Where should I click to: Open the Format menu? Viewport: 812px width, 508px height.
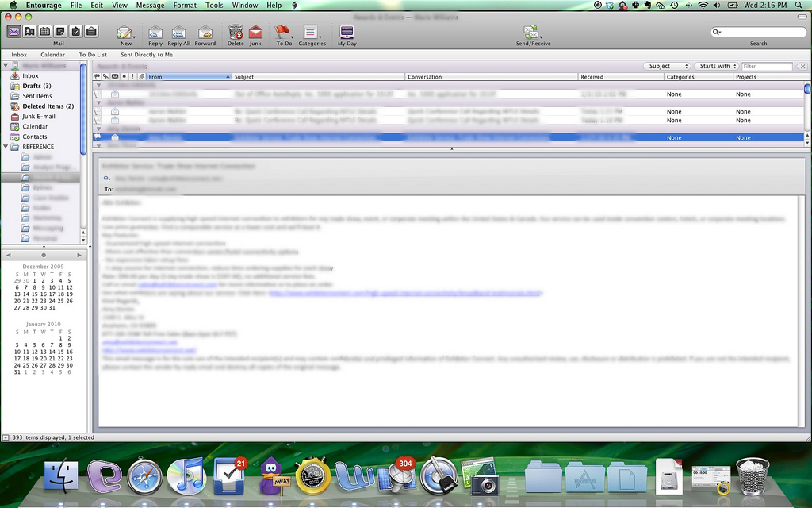pos(185,6)
